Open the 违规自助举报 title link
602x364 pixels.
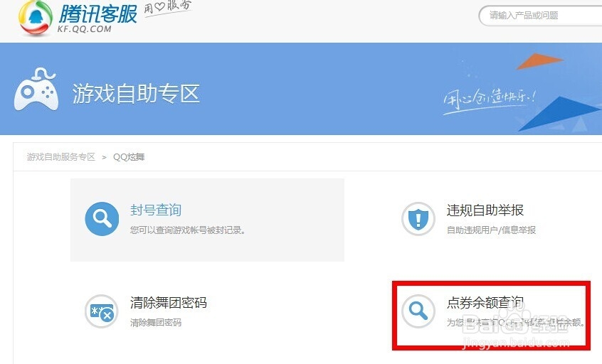click(485, 210)
